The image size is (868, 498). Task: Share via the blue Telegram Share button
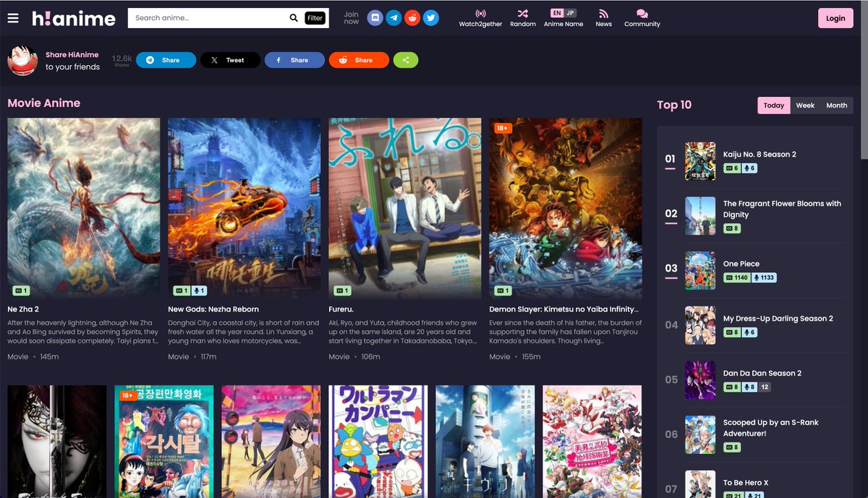[x=166, y=60]
